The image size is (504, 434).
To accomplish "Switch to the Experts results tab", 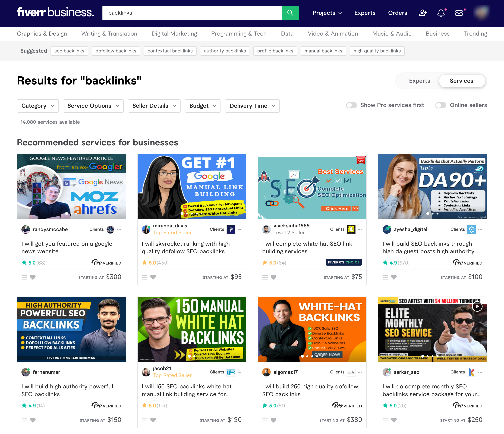I will [x=419, y=81].
